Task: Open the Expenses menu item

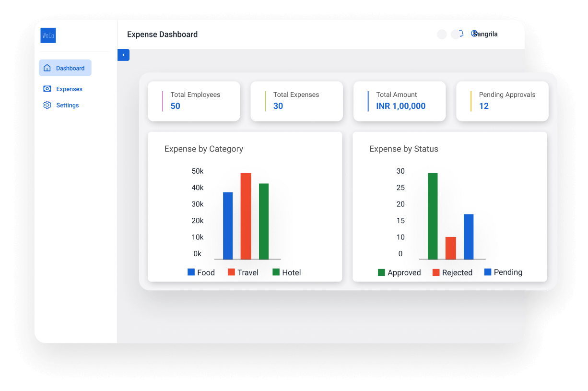Action: 69,89
